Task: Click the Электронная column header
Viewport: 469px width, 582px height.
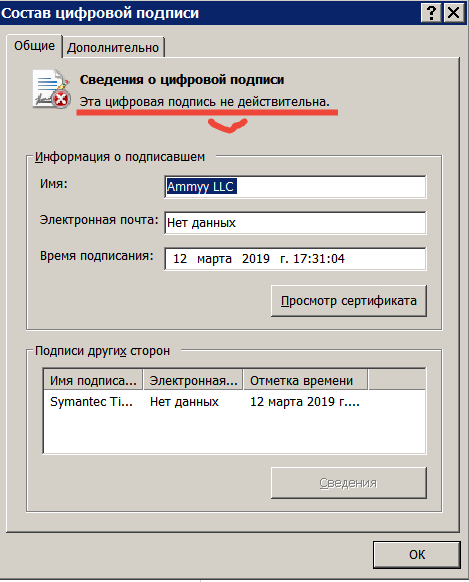Action: click(x=193, y=380)
